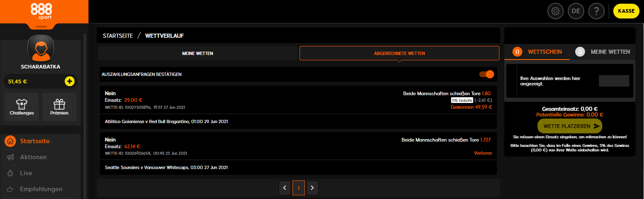Viewport: 644px width, 199px height.
Task: Open the help question mark icon
Action: (596, 11)
